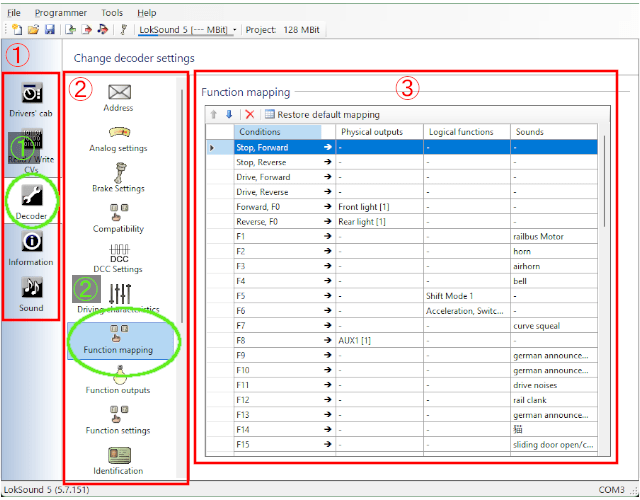Go to Brake Settings
Screen dimensions: 640x500
[x=119, y=174]
